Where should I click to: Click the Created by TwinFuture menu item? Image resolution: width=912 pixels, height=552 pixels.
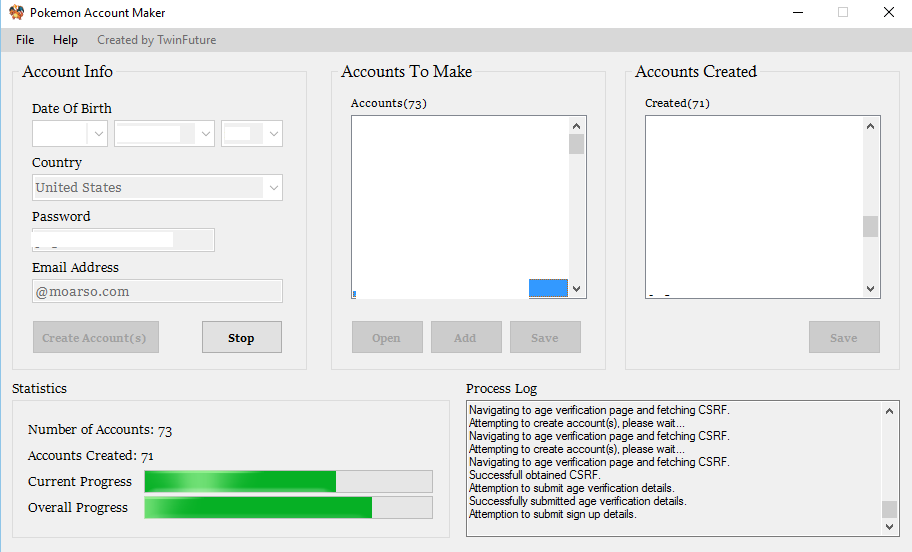[x=156, y=40]
